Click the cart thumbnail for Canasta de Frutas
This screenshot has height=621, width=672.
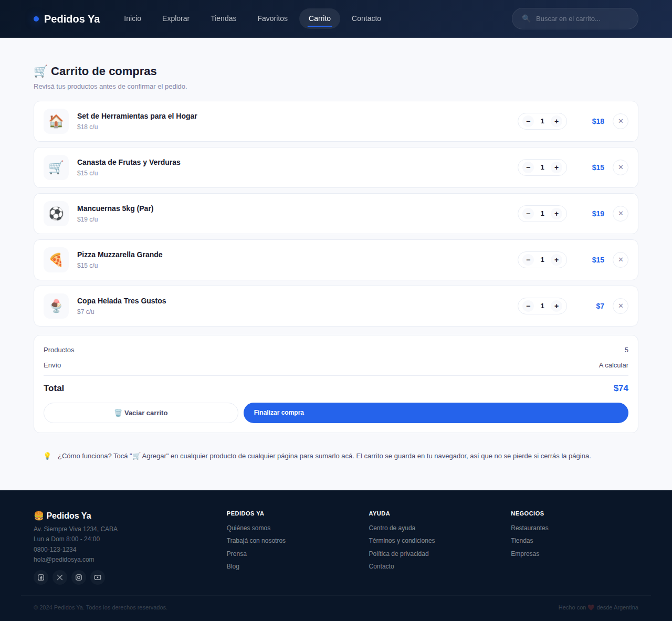pyautogui.click(x=56, y=167)
